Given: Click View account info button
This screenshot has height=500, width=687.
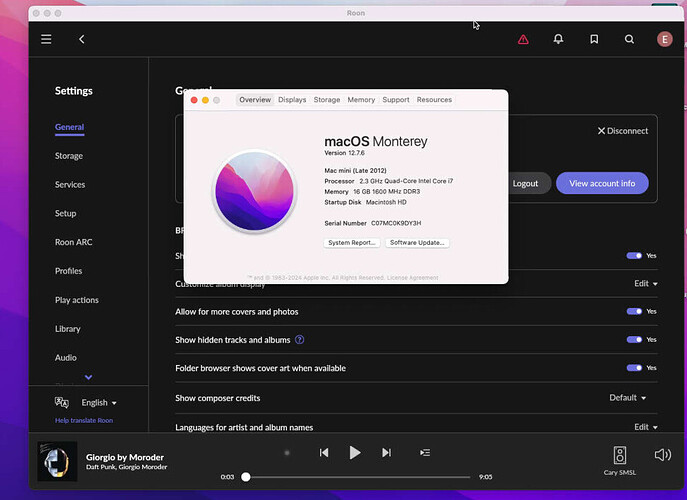Looking at the screenshot, I should pos(602,183).
